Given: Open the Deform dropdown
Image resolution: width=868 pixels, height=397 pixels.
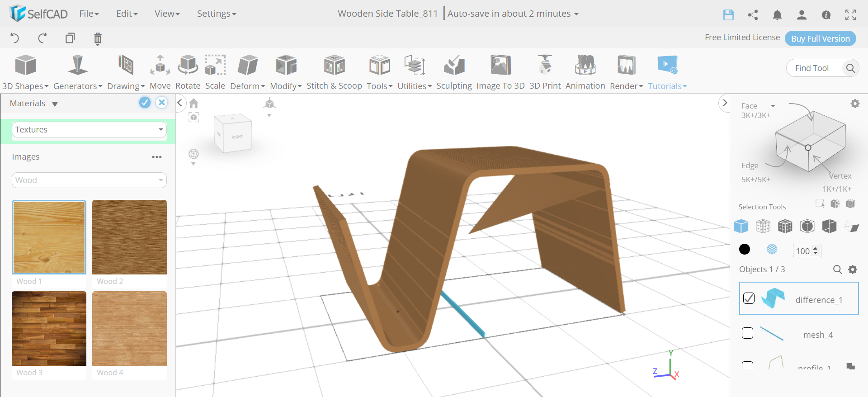Looking at the screenshot, I should click(x=248, y=72).
